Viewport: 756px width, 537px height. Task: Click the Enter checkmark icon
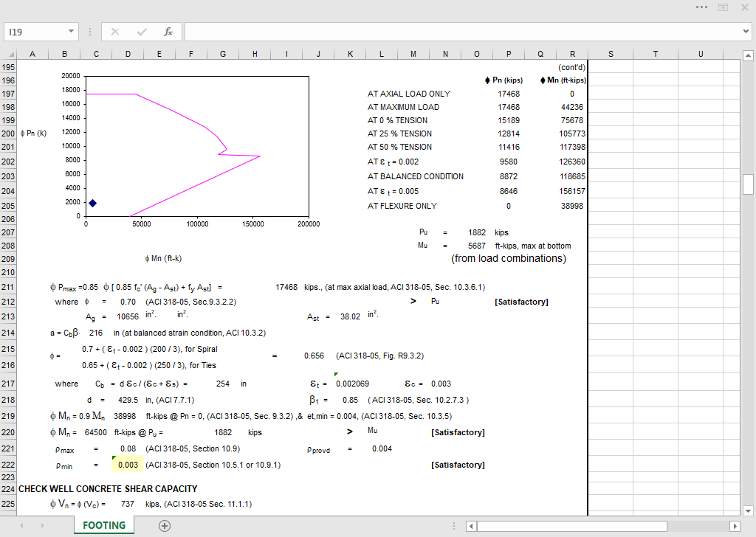tap(142, 32)
